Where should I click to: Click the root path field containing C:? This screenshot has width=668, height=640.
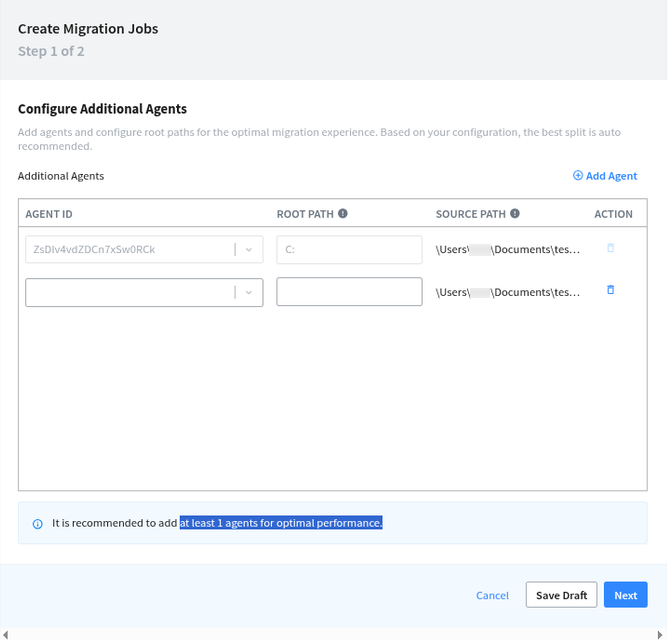[349, 249]
